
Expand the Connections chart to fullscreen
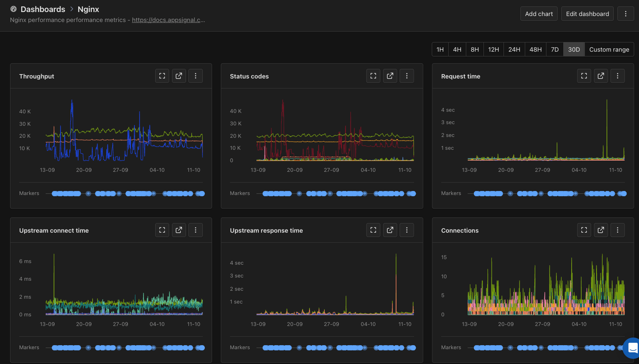(584, 230)
